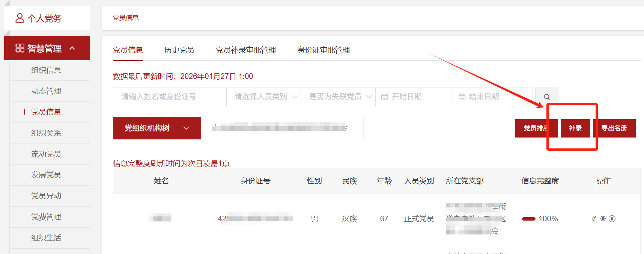This screenshot has width=644, height=254.
Task: Click the 补录 button
Action: point(575,128)
